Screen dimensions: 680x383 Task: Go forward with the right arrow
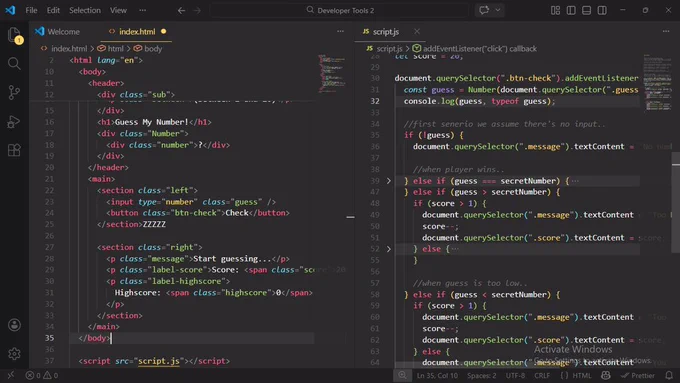click(197, 10)
